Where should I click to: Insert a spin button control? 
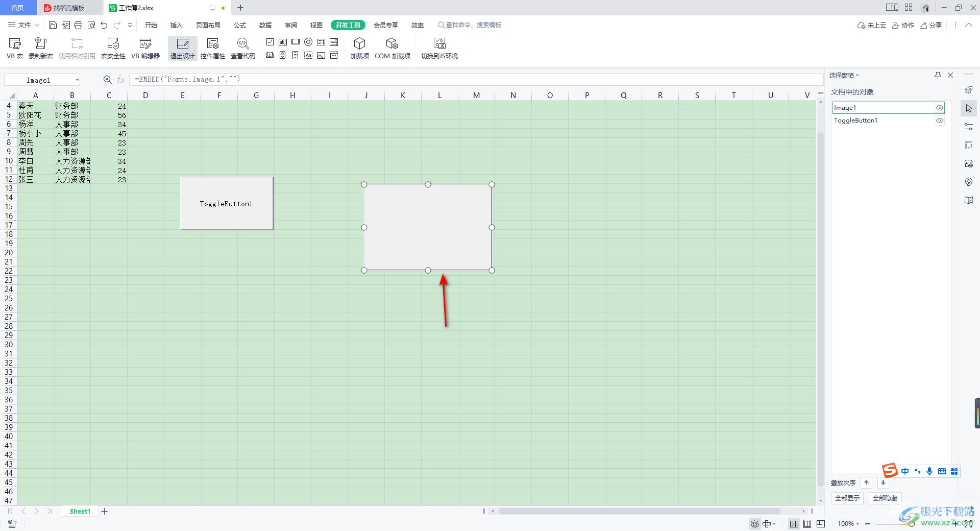(283, 55)
